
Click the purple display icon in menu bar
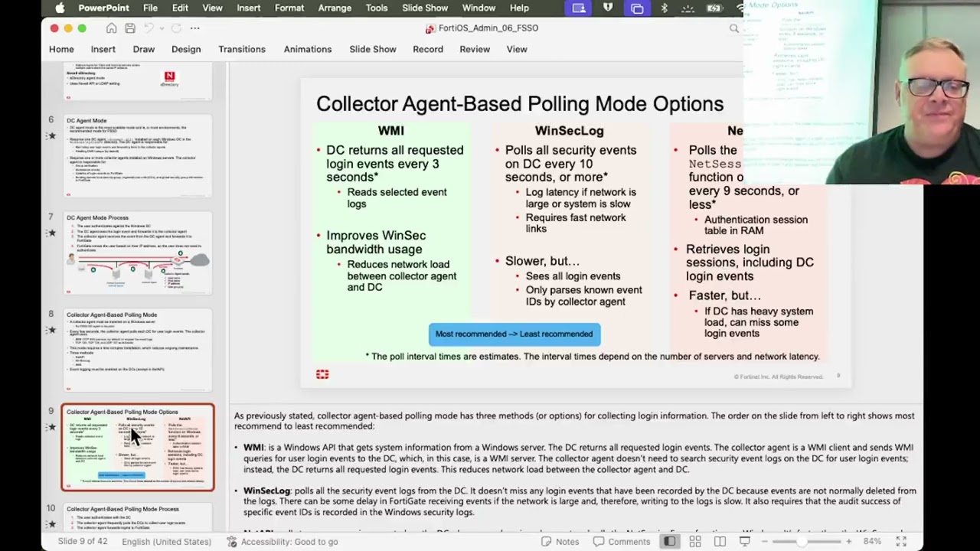(579, 8)
